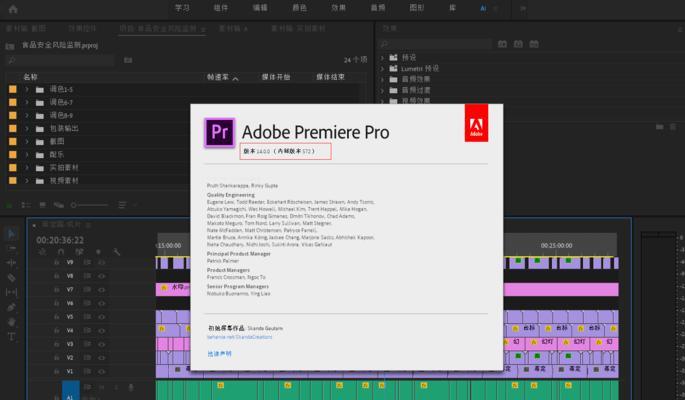Open the 库 workspace
This screenshot has height=400, width=685.
(x=453, y=8)
